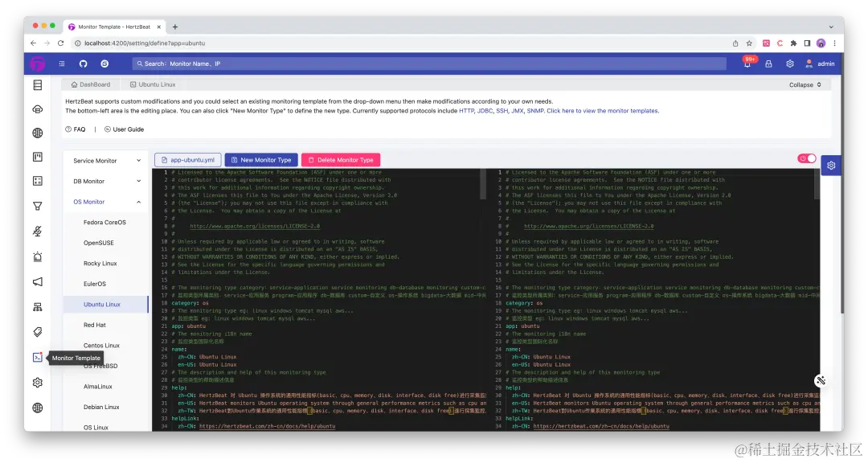
Task: Click the New Monitor Type button
Action: (x=260, y=160)
